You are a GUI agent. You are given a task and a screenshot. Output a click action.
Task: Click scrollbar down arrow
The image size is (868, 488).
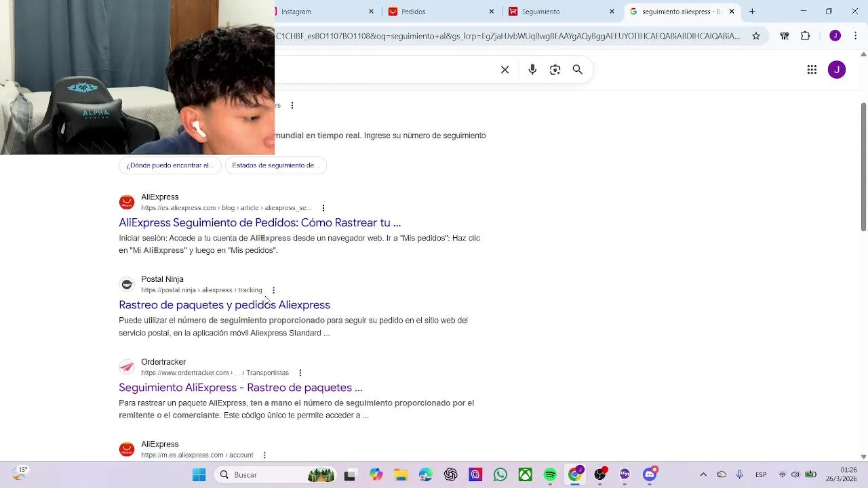[x=863, y=457]
